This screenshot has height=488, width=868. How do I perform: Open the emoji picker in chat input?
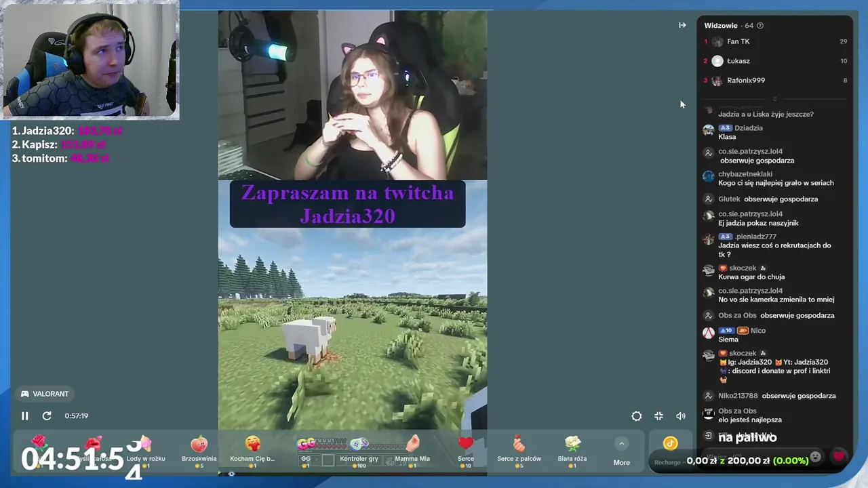(816, 456)
